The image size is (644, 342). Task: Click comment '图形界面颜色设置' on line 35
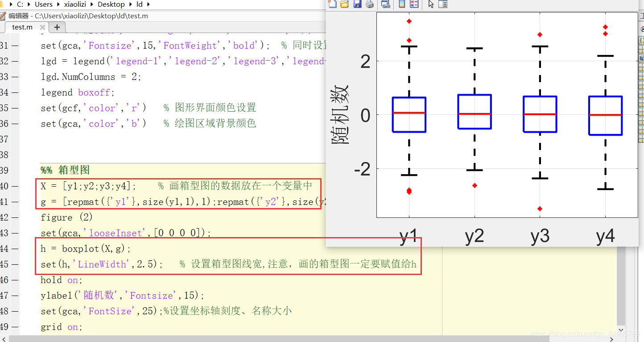[215, 108]
